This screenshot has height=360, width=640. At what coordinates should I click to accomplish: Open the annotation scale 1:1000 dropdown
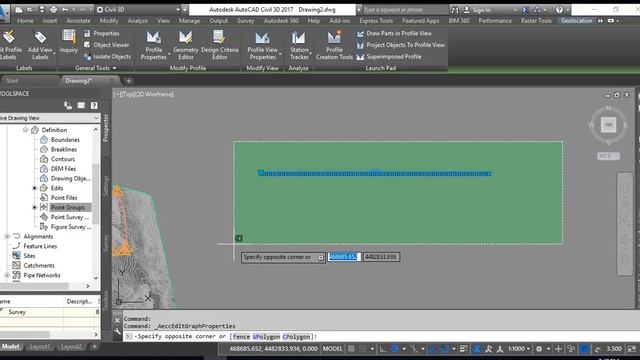coord(519,349)
